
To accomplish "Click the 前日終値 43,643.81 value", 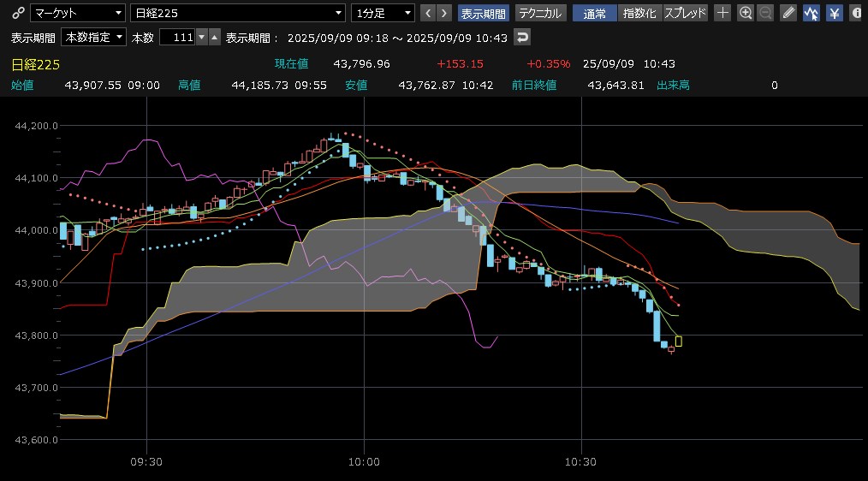I will (615, 86).
